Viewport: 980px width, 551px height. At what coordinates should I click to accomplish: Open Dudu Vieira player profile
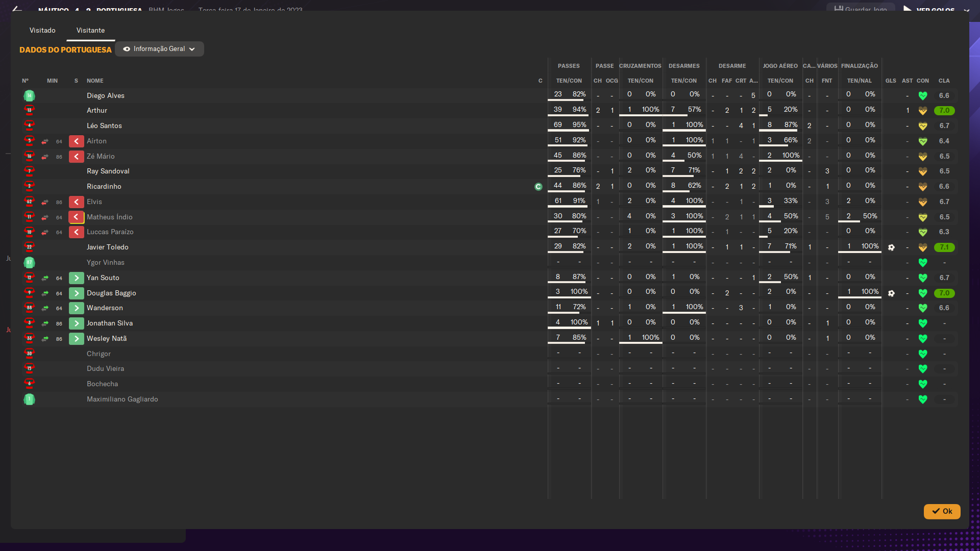(105, 369)
